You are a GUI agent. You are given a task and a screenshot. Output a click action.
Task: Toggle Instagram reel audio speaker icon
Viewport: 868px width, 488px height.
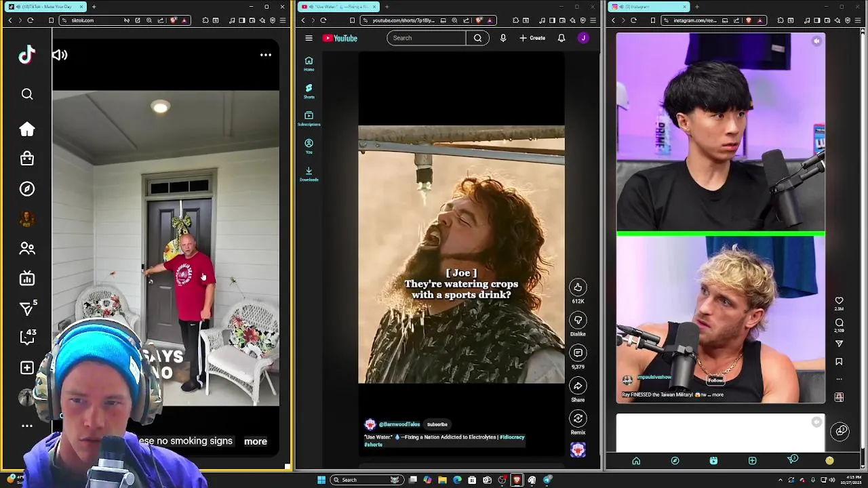click(816, 41)
